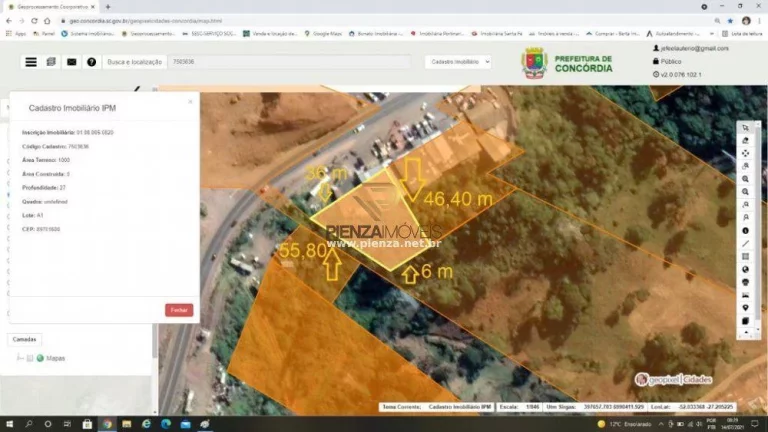Screen dimensions: 768x432
Task: Click the Mapas layer label
Action: point(55,358)
